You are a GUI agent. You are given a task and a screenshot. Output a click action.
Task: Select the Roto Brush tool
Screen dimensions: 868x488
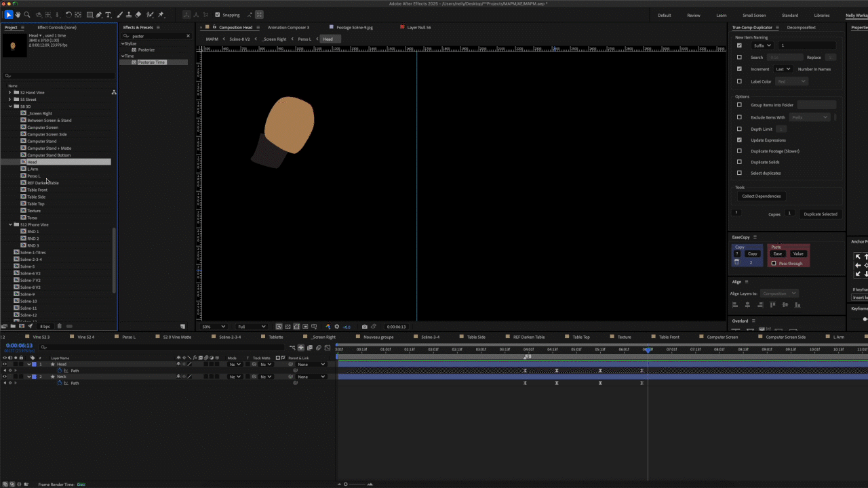click(151, 15)
